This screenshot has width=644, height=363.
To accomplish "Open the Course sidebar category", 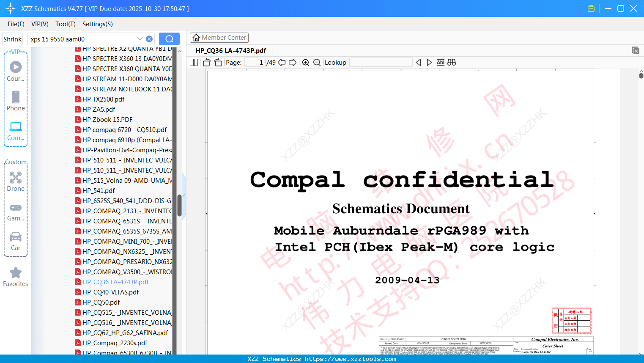I will coord(16,71).
